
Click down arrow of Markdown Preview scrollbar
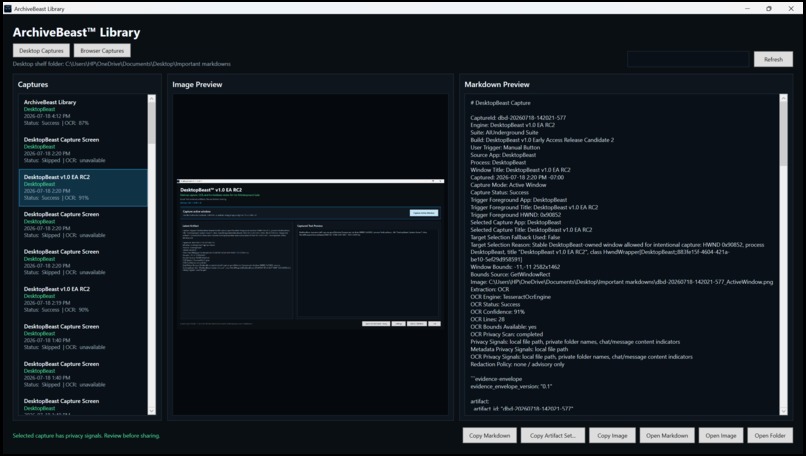(783, 411)
